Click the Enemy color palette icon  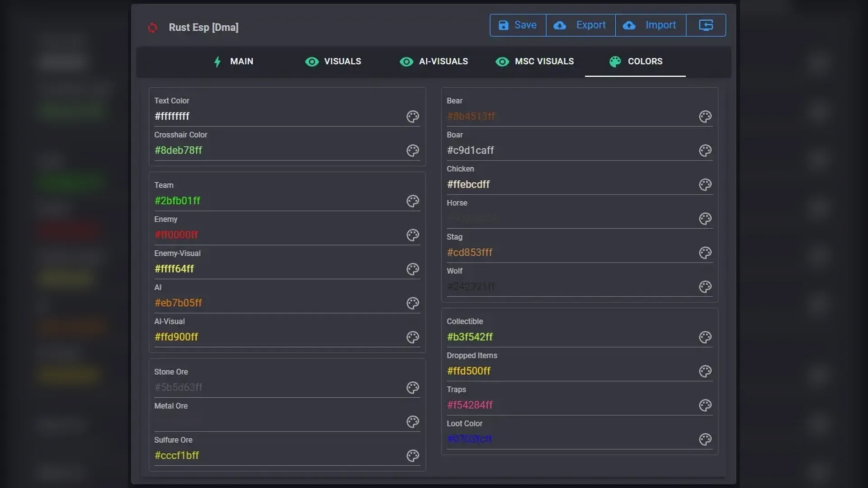coord(412,235)
